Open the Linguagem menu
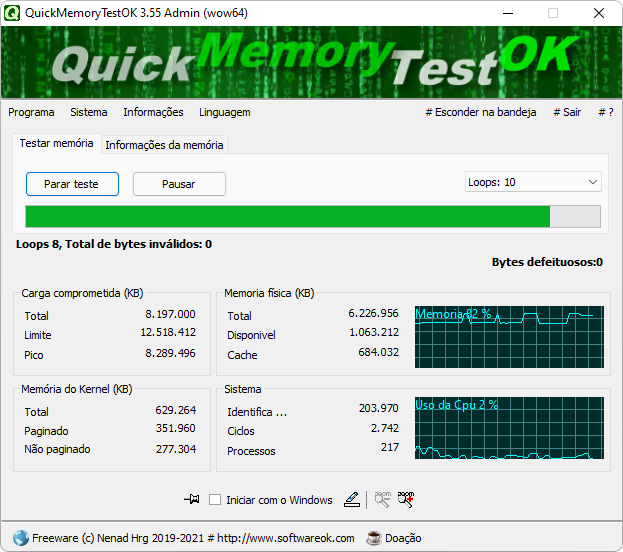Viewport: 623px width, 552px height. click(x=224, y=112)
